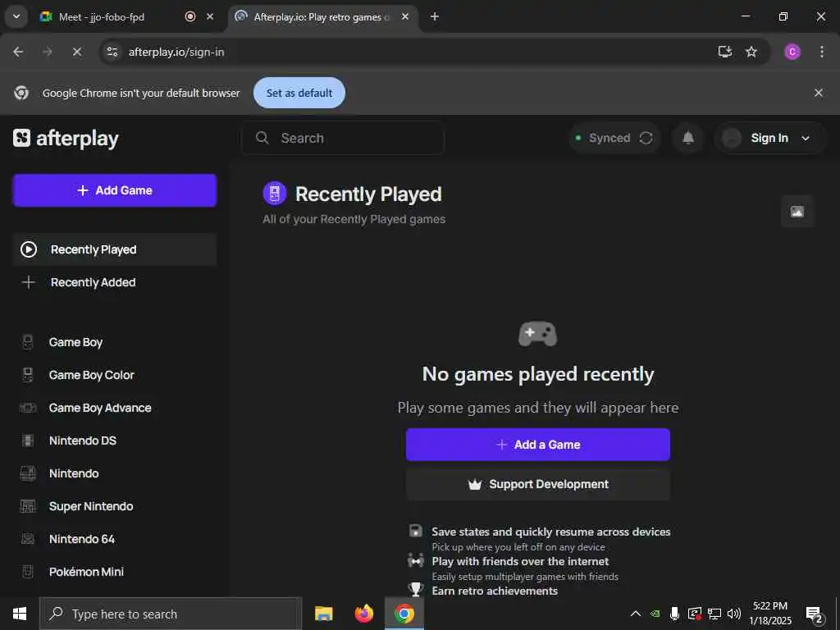
Task: Stop loading the page in Chrome
Action: (x=77, y=52)
